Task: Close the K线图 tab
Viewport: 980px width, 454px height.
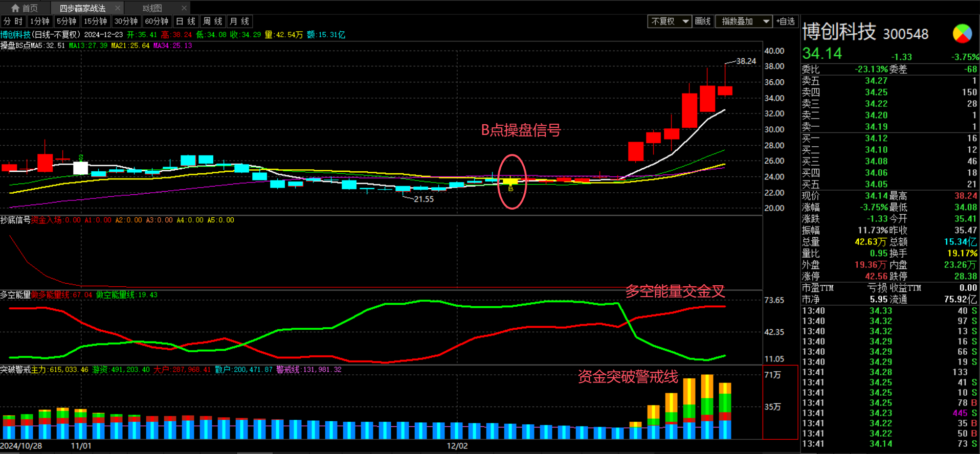Action: point(184,8)
